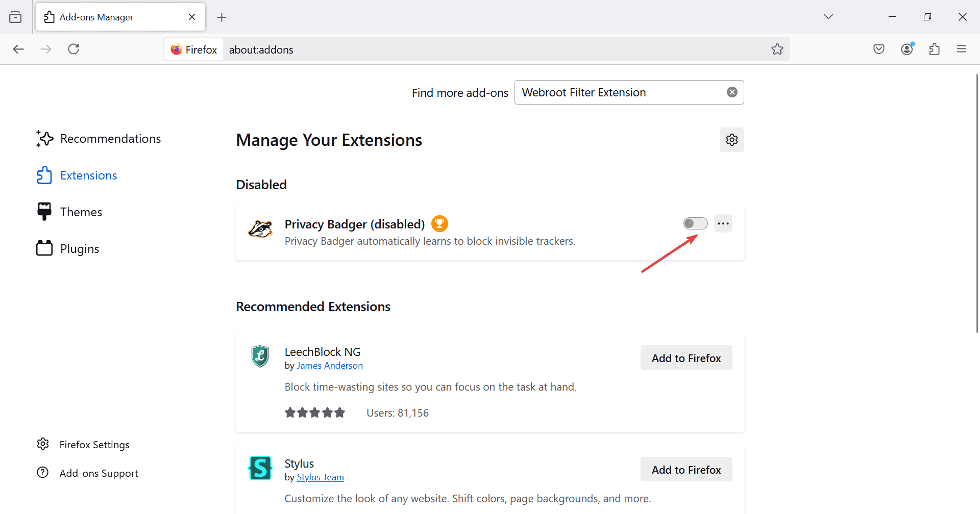The height and width of the screenshot is (514, 980).
Task: Clear the Webroot Filter Extension search text
Action: (732, 92)
